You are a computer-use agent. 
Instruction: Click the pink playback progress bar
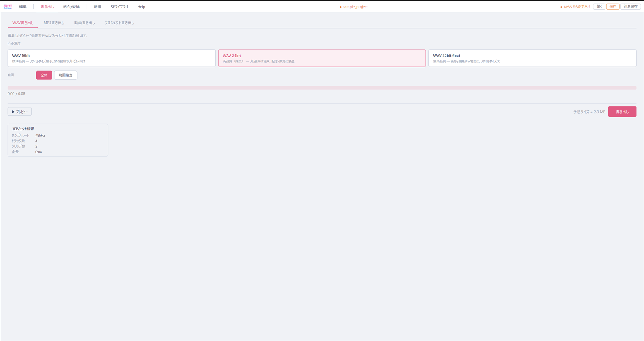322,88
